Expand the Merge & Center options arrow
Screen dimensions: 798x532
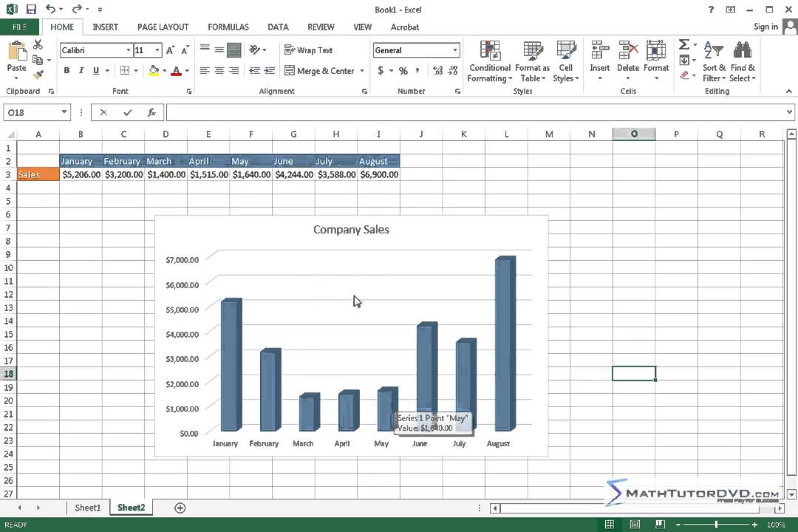coord(362,71)
